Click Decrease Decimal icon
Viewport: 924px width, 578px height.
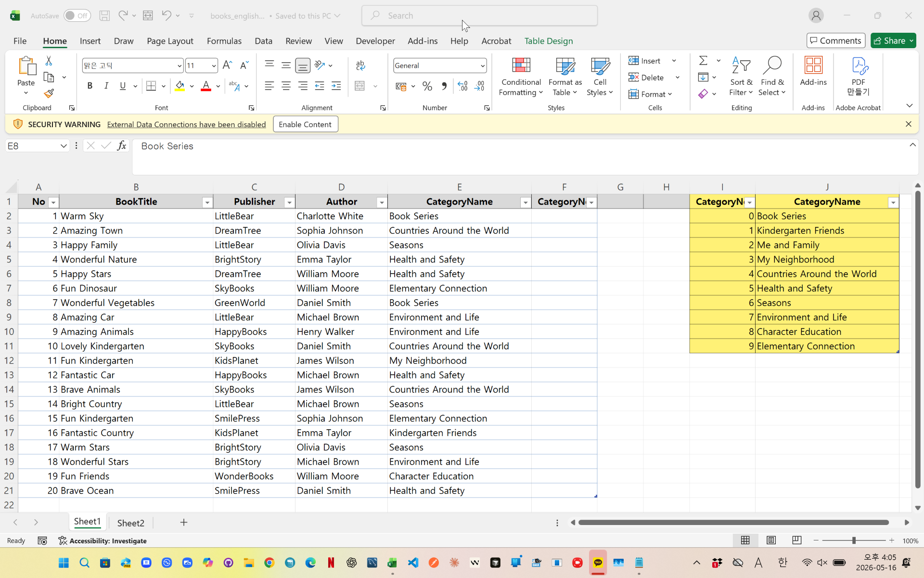coord(479,86)
